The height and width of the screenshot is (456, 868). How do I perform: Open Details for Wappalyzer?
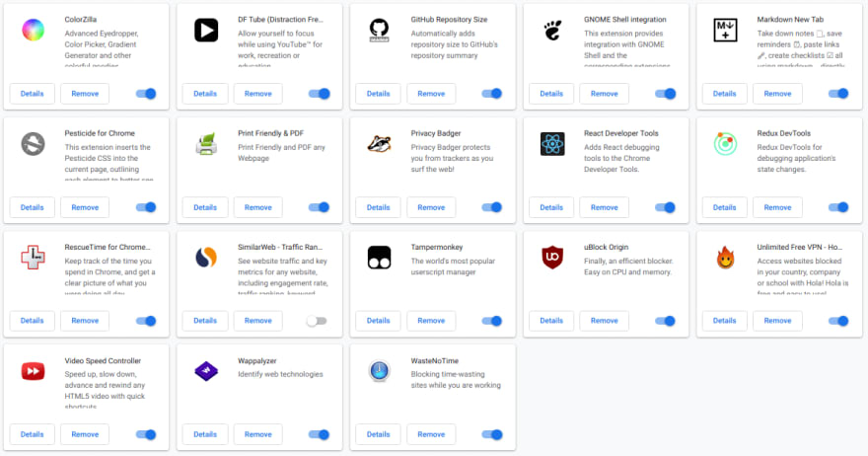(x=205, y=434)
